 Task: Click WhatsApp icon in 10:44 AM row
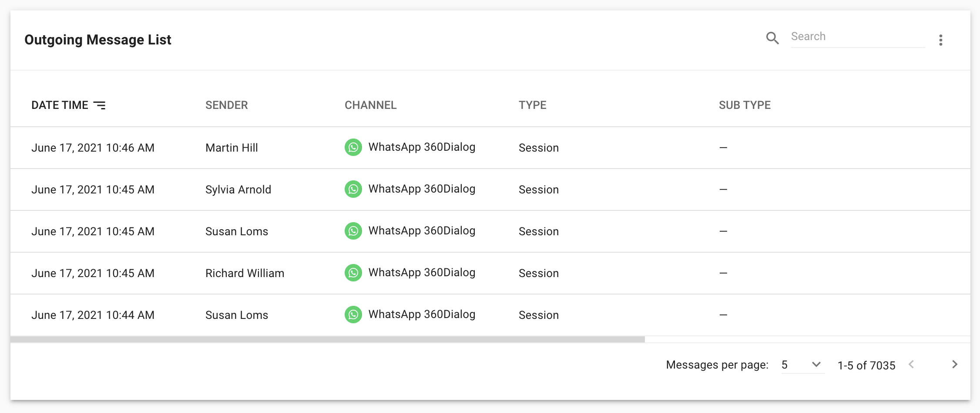[353, 315]
